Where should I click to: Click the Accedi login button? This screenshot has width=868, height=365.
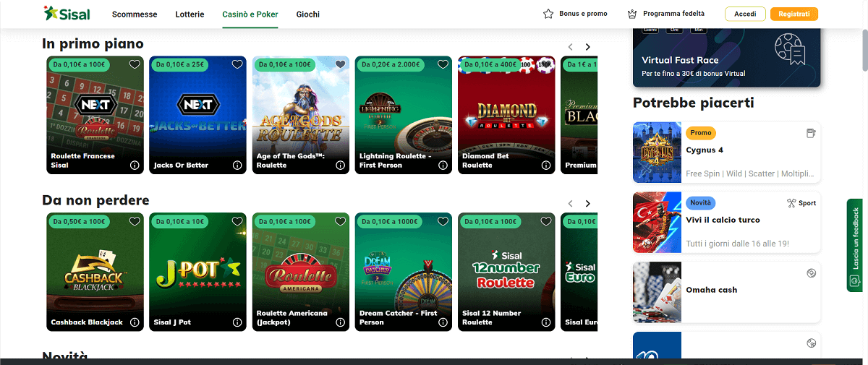[x=745, y=14]
